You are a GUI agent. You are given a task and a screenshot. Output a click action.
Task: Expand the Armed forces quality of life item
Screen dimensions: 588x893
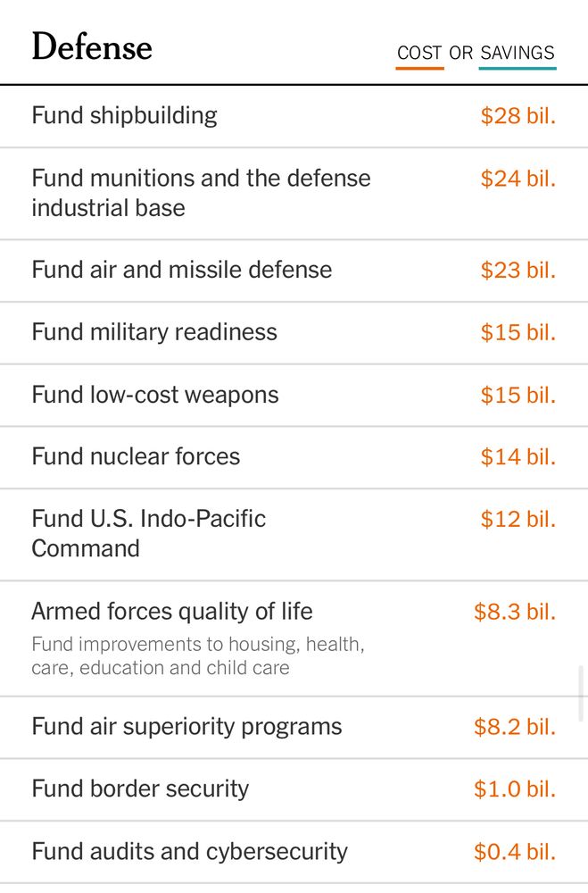point(172,611)
